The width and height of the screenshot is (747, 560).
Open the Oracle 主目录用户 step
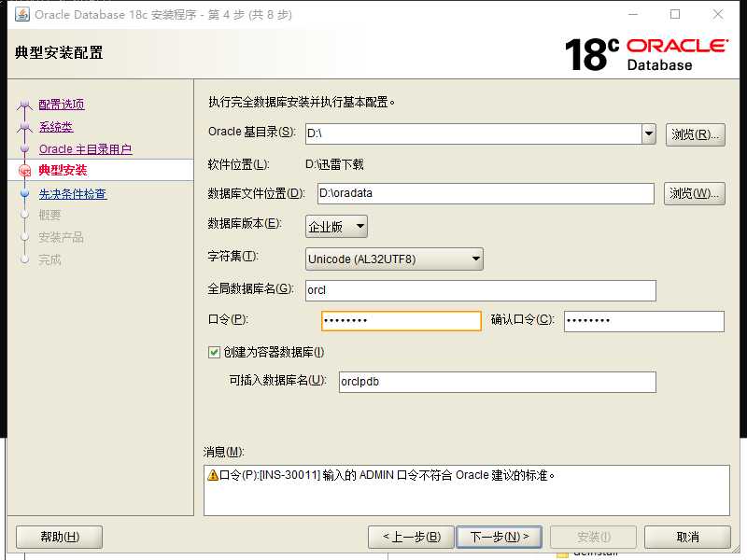(x=85, y=149)
